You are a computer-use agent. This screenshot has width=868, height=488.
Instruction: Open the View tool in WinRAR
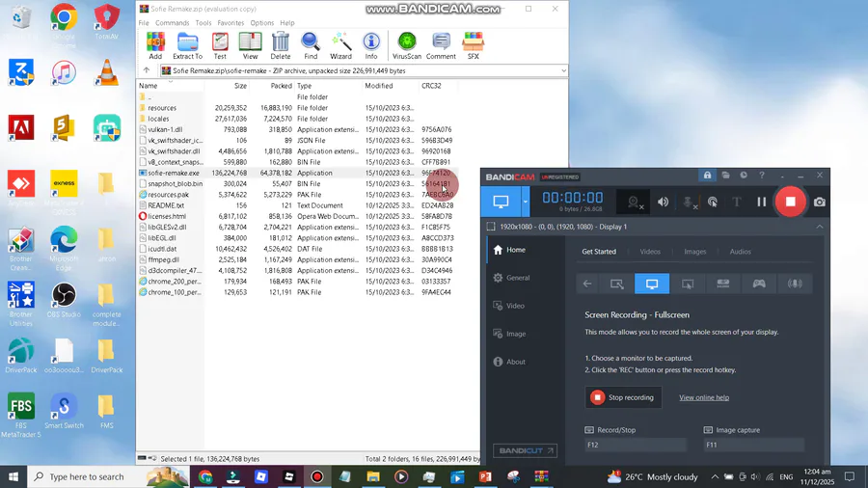(250, 45)
